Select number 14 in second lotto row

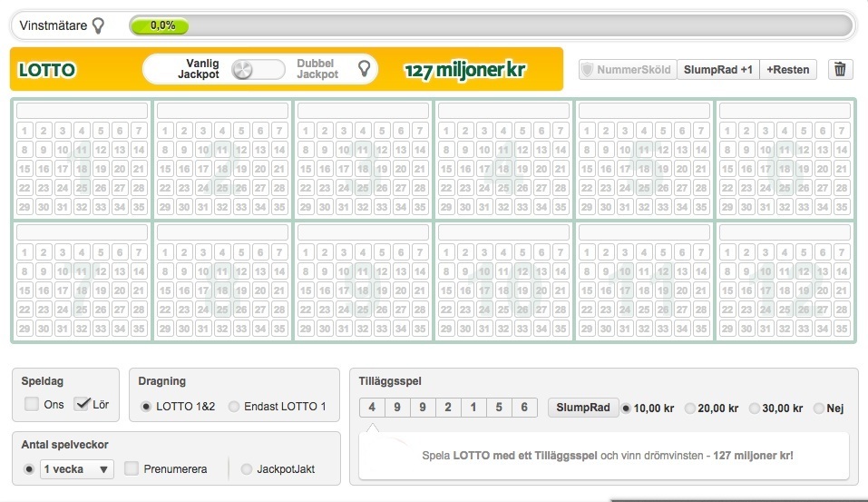pos(279,150)
